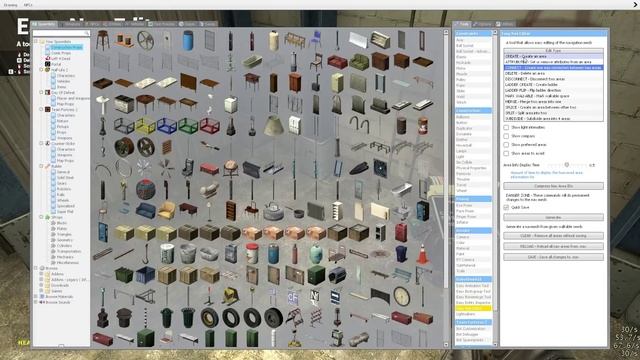
Task: Choose DELETE edit type in list
Action: (553, 73)
